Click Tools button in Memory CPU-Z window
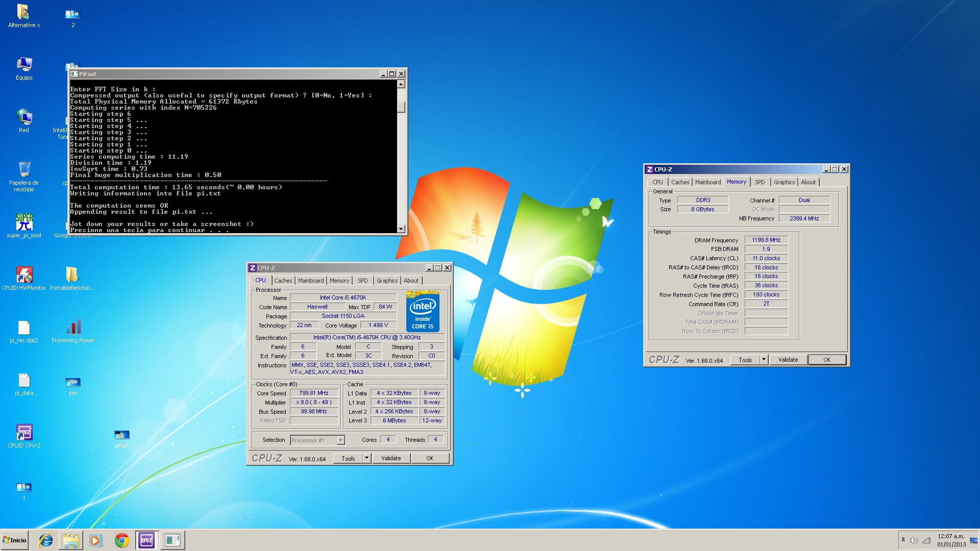Viewport: 980px width, 551px height. tap(745, 360)
